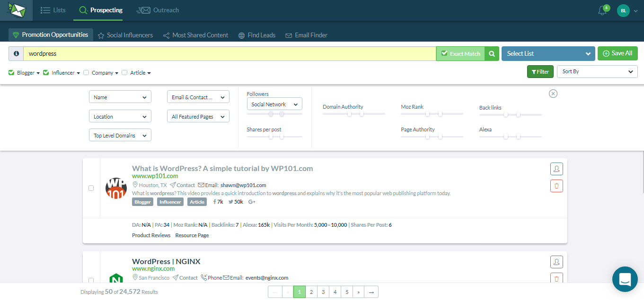The image size is (644, 300).
Task: Switch to the Outreach tab
Action: click(x=158, y=10)
